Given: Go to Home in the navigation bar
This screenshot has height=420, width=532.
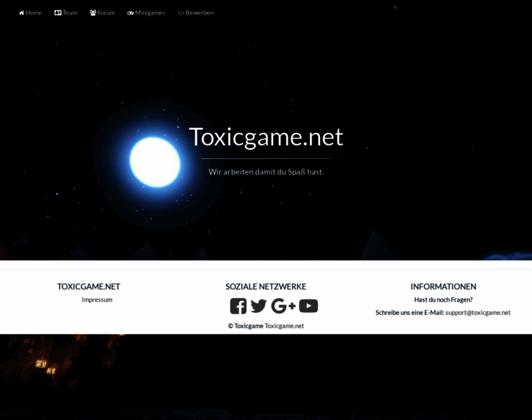Looking at the screenshot, I should (x=31, y=13).
